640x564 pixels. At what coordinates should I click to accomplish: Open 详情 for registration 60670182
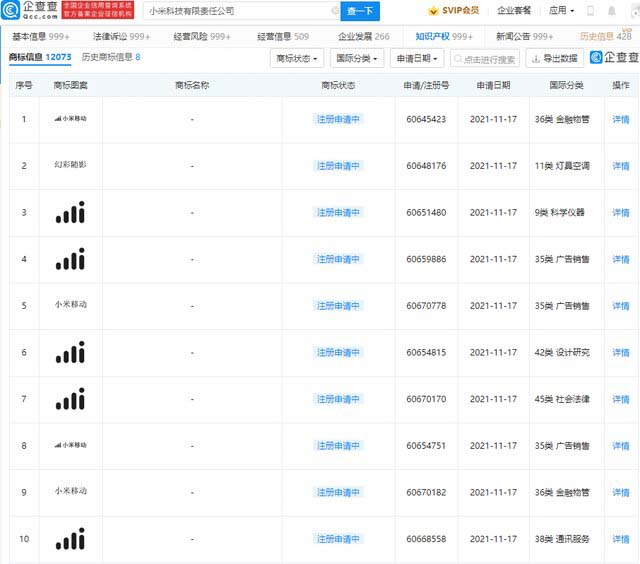(x=621, y=493)
